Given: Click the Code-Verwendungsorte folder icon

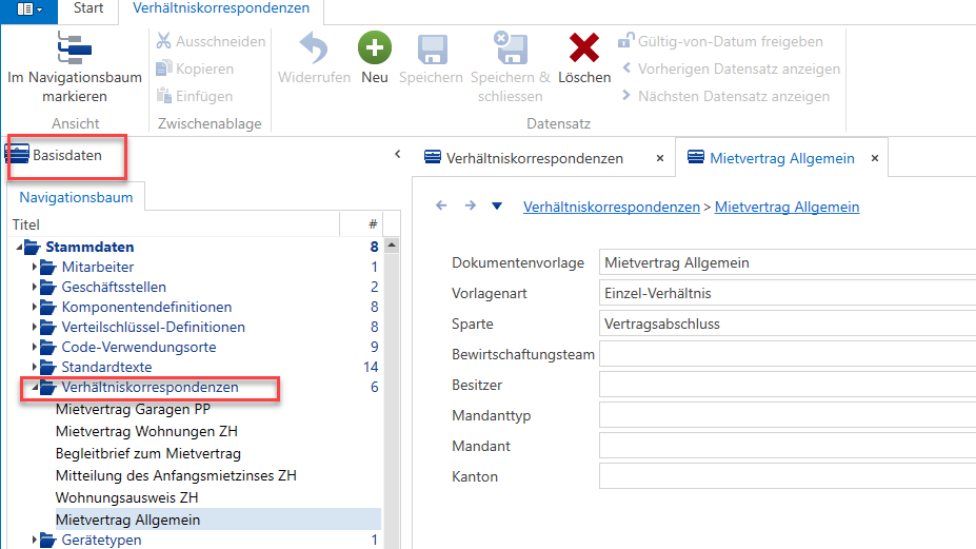Looking at the screenshot, I should click(x=48, y=347).
